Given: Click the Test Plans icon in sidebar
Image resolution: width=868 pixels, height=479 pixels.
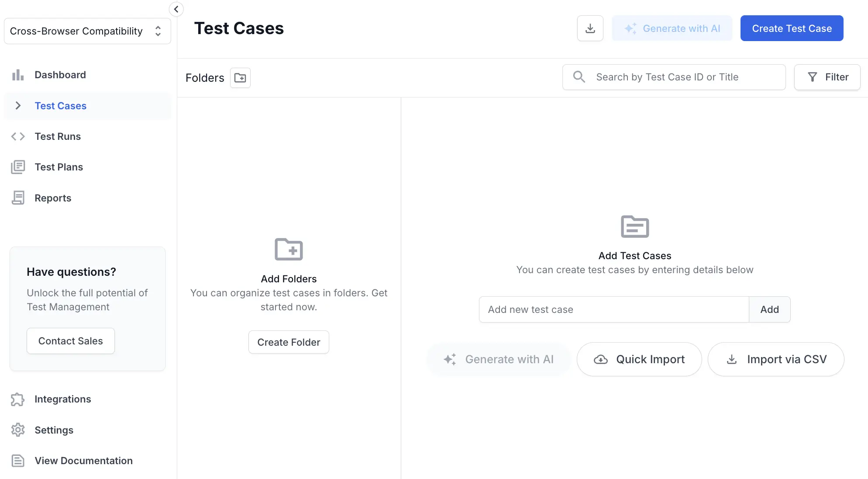Looking at the screenshot, I should click(18, 167).
